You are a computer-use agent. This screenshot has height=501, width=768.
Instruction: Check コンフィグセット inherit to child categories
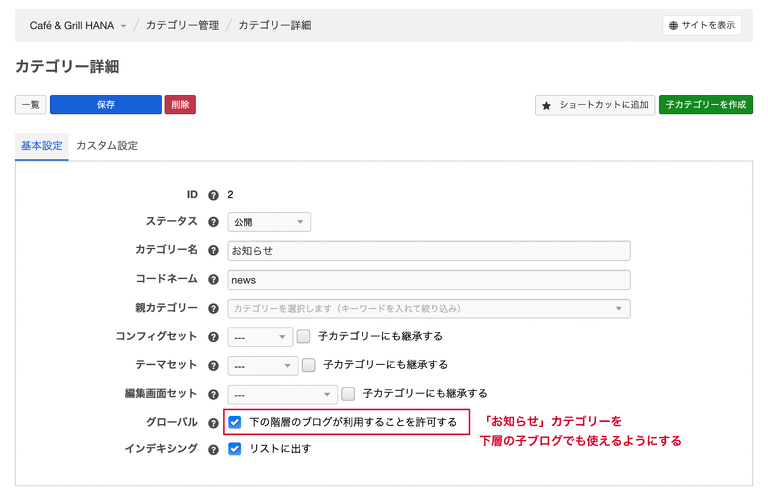[304, 337]
